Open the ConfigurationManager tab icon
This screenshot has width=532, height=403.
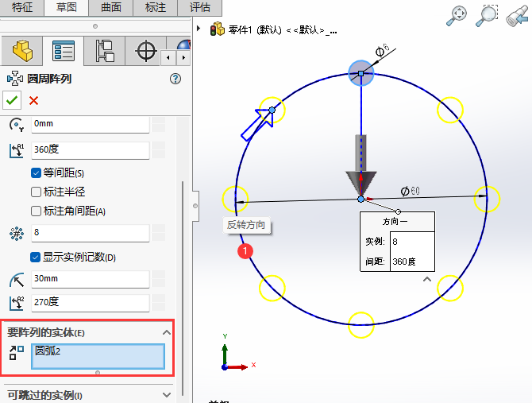[105, 51]
